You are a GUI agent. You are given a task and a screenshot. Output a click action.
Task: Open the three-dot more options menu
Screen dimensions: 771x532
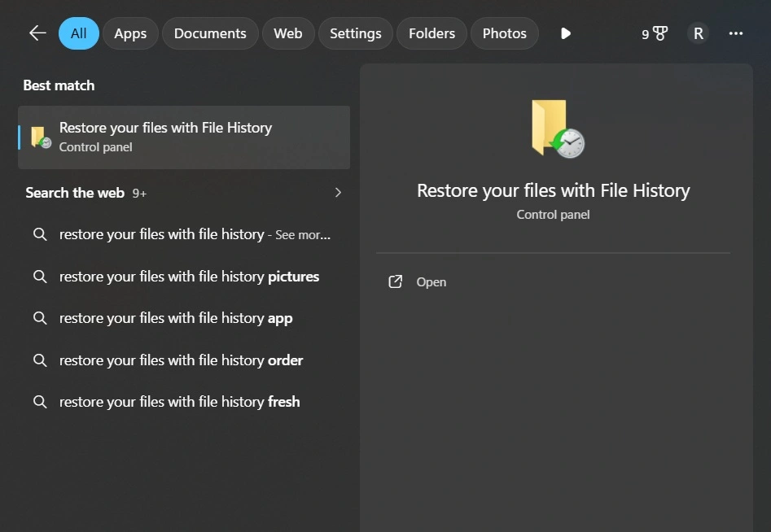pos(736,33)
